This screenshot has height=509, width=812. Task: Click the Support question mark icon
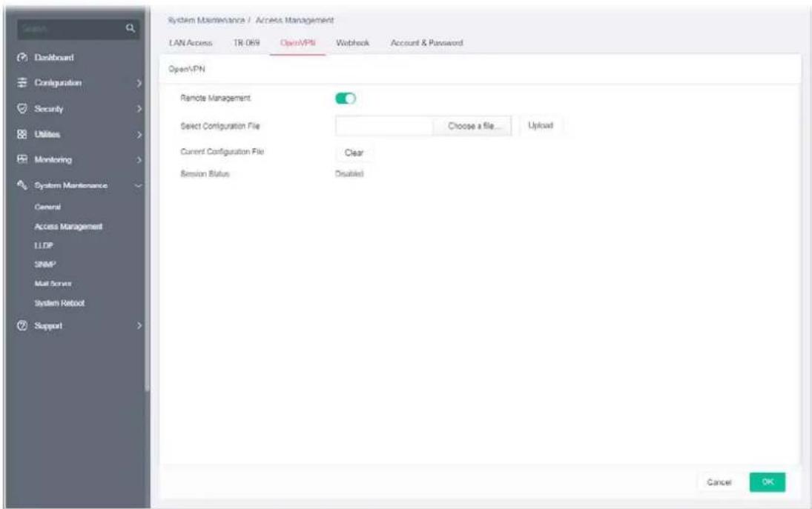(x=22, y=325)
